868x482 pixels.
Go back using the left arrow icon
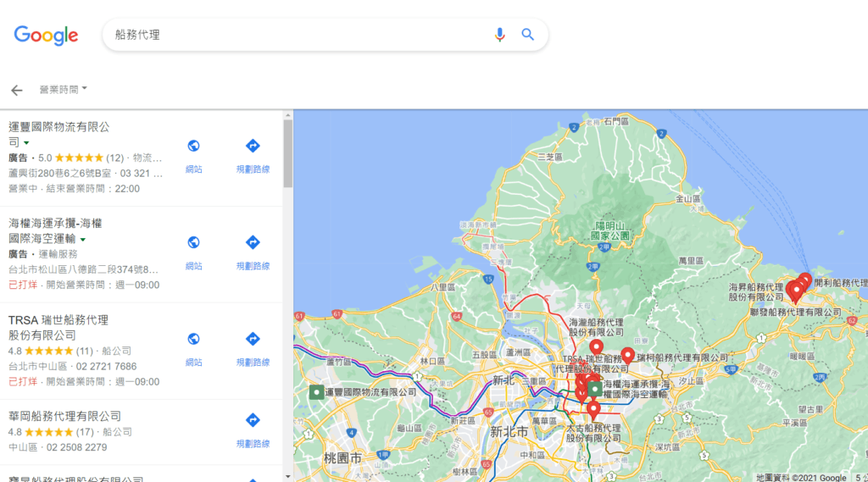17,90
